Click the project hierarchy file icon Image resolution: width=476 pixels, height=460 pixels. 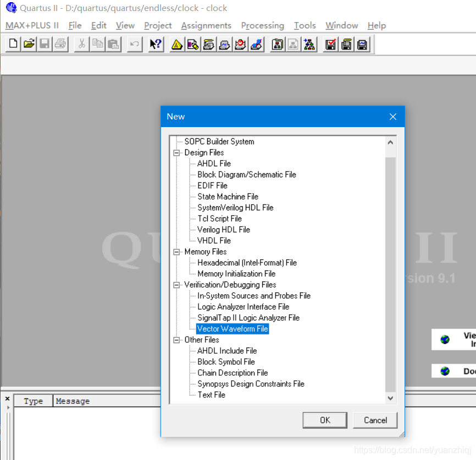(277, 45)
